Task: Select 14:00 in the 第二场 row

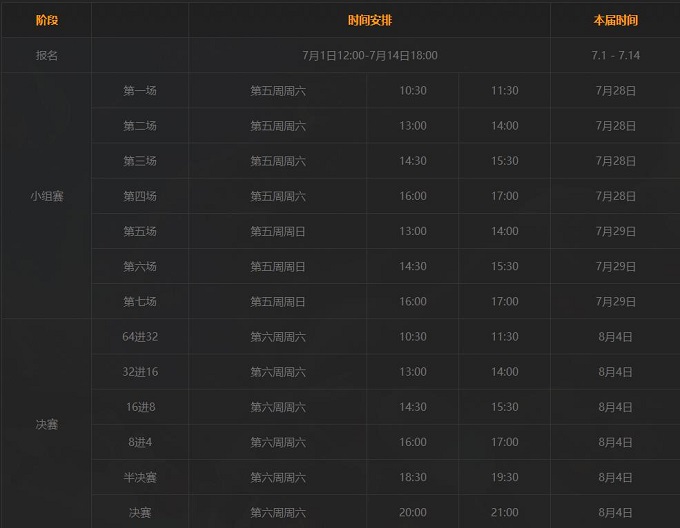Action: [505, 126]
